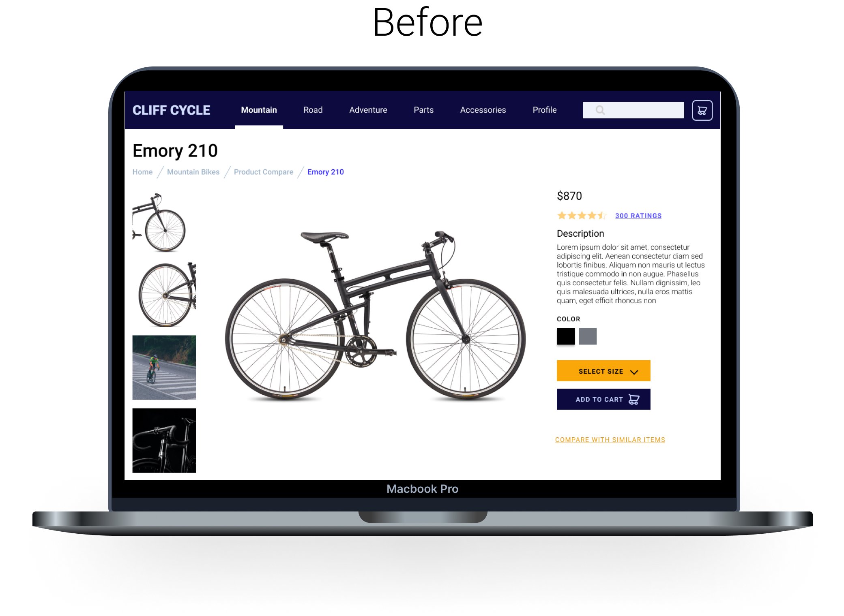844x616 pixels.
Task: Choose the gray color swatch
Action: pyautogui.click(x=587, y=336)
